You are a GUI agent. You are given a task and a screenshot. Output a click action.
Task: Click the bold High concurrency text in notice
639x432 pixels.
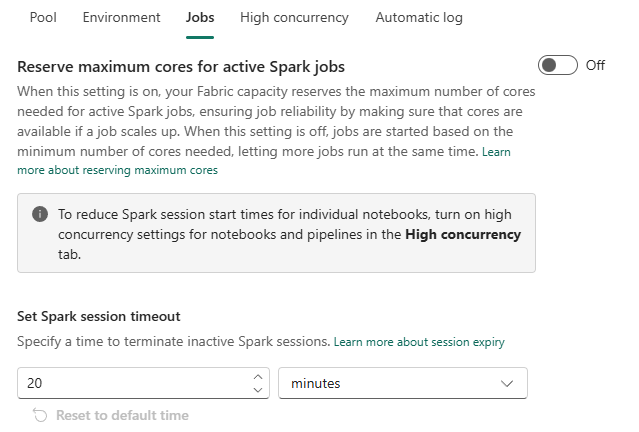[463, 234]
